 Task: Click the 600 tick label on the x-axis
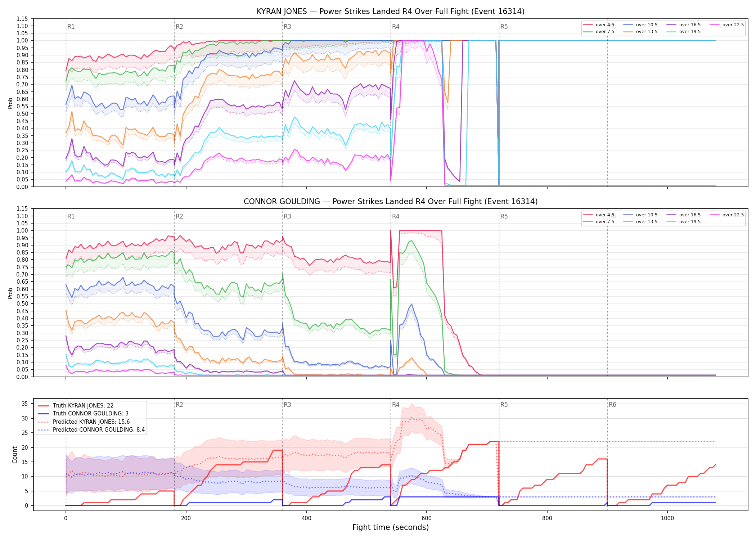coord(427,518)
